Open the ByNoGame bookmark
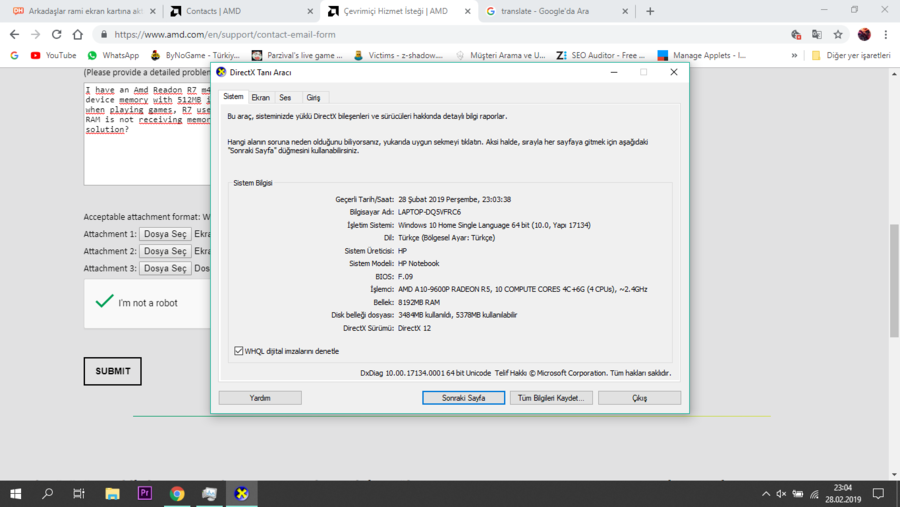The image size is (900, 507). coord(195,55)
